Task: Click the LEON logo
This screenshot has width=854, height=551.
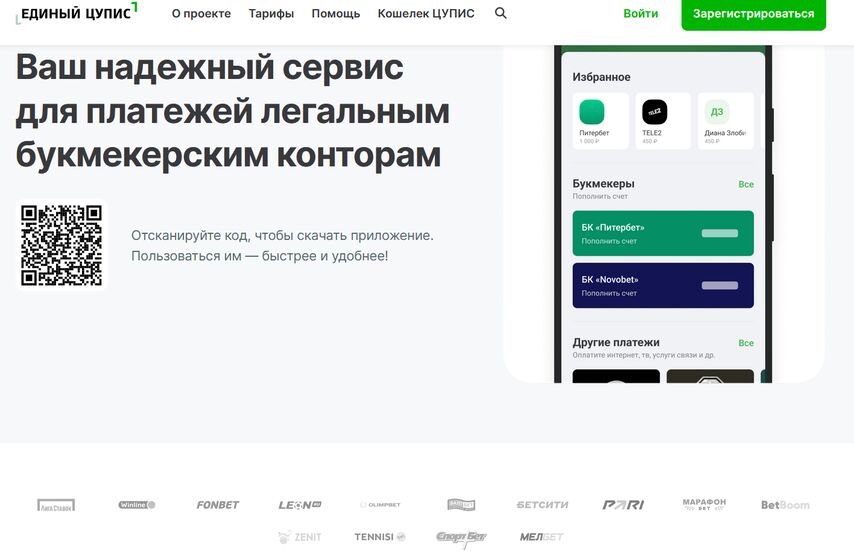Action: (300, 505)
